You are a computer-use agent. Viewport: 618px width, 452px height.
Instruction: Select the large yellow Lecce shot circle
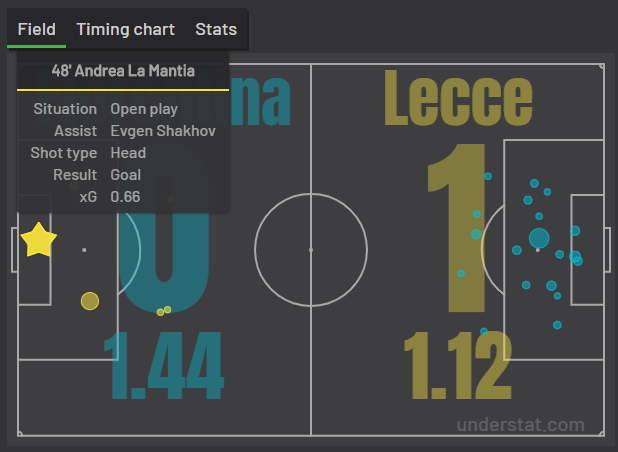[x=90, y=301]
